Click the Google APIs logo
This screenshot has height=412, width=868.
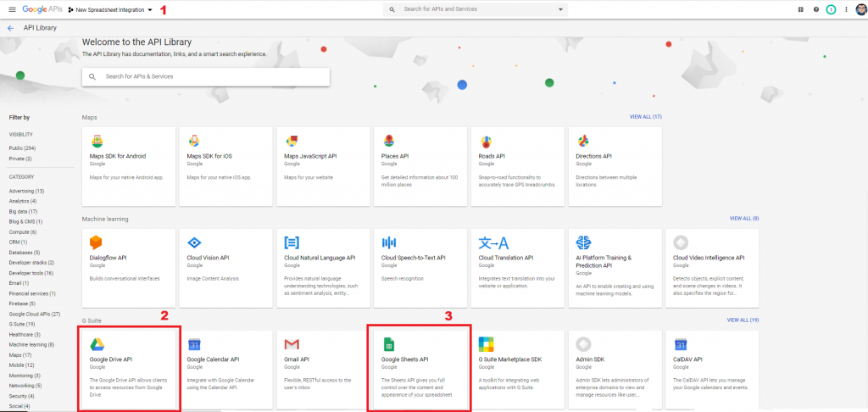click(x=42, y=9)
